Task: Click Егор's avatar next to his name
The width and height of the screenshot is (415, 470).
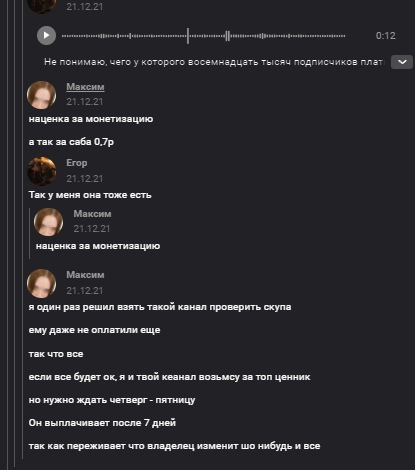Action: (x=41, y=171)
